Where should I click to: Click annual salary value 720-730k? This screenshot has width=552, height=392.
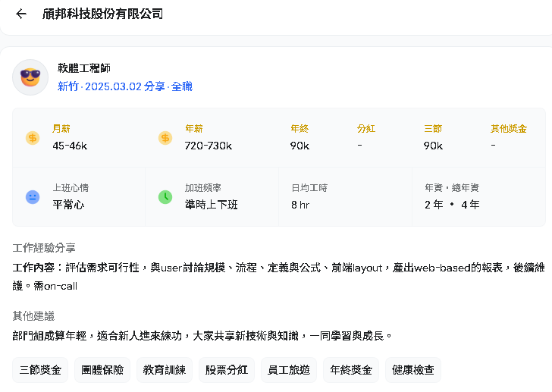click(x=209, y=146)
